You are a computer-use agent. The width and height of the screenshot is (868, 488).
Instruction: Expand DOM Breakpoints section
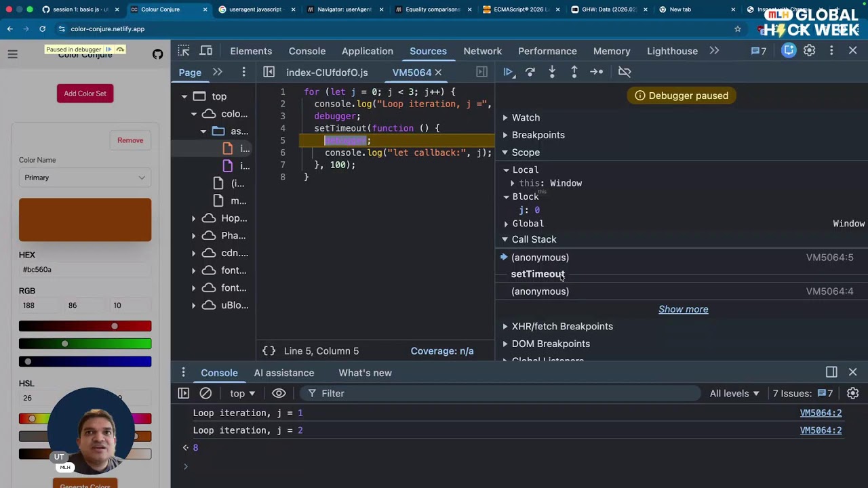pos(505,344)
